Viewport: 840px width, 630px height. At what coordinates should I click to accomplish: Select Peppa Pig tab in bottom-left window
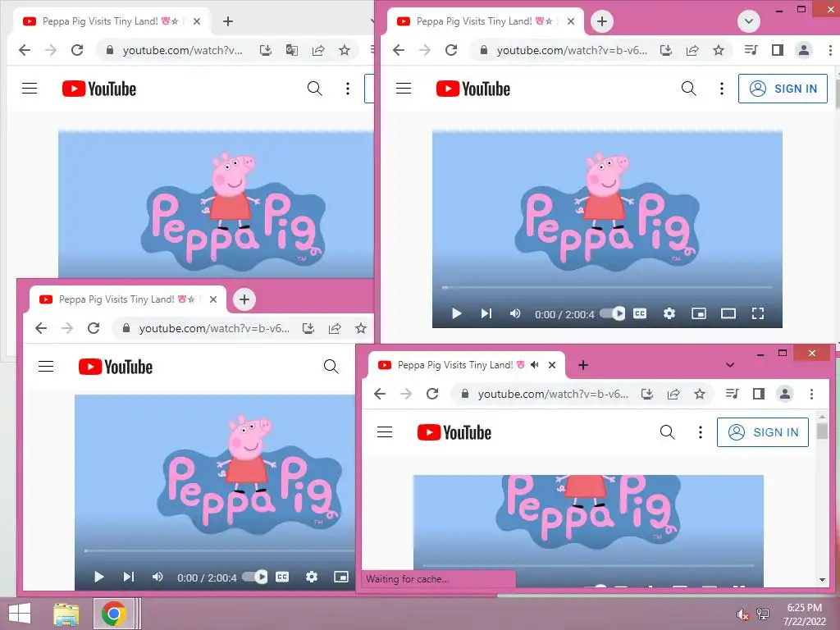coord(126,299)
